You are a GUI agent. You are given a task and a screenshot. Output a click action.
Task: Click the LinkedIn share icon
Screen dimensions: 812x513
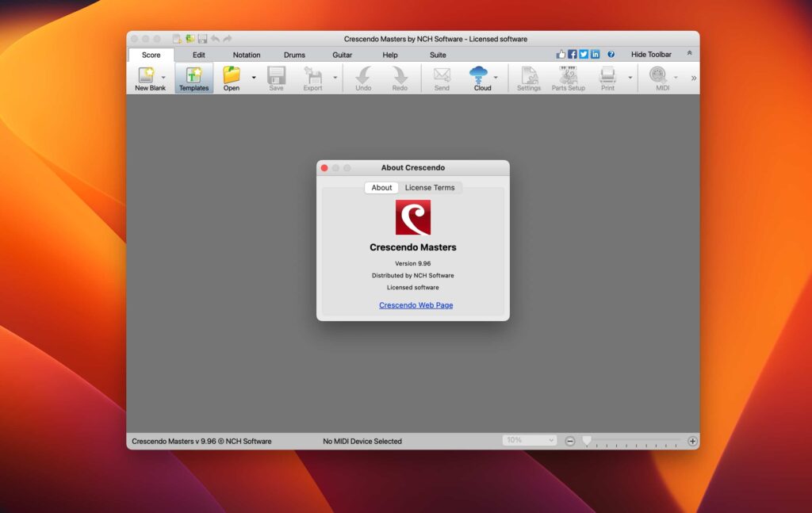pyautogui.click(x=595, y=55)
